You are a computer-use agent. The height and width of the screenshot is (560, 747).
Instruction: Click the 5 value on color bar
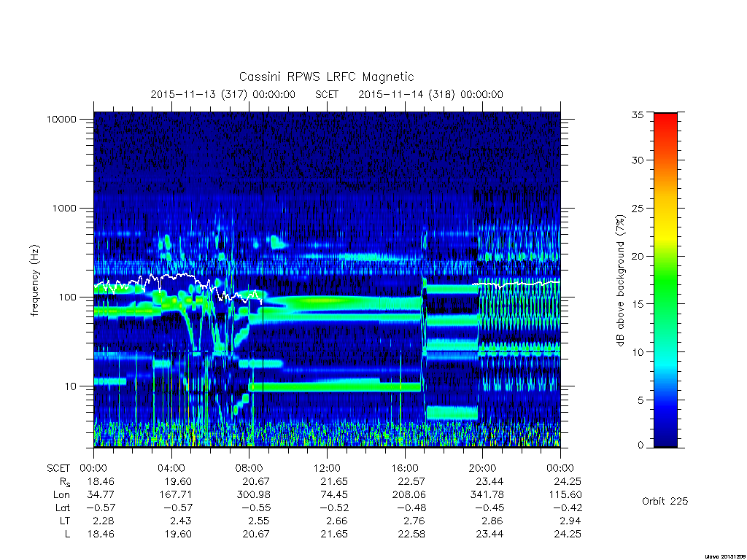(640, 400)
